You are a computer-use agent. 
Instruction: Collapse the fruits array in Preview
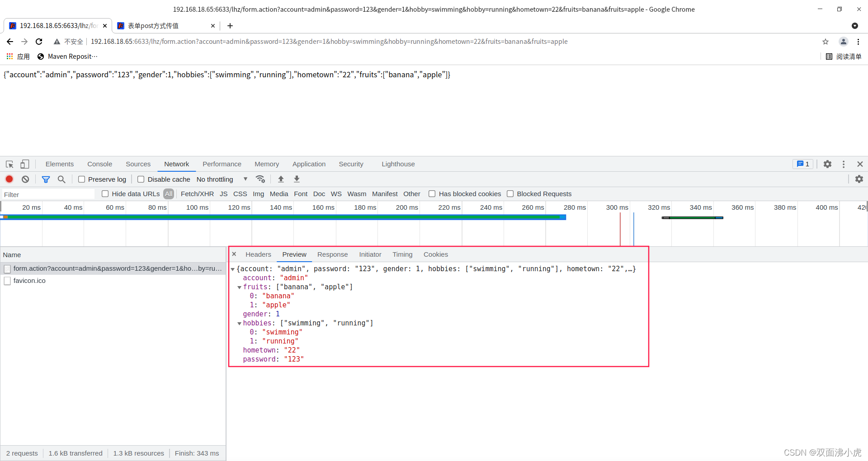[x=240, y=287]
